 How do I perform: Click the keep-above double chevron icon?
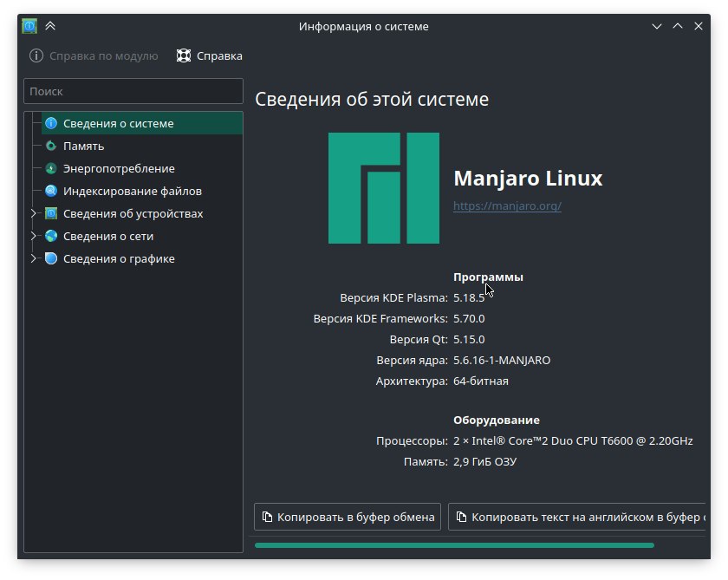coord(50,26)
